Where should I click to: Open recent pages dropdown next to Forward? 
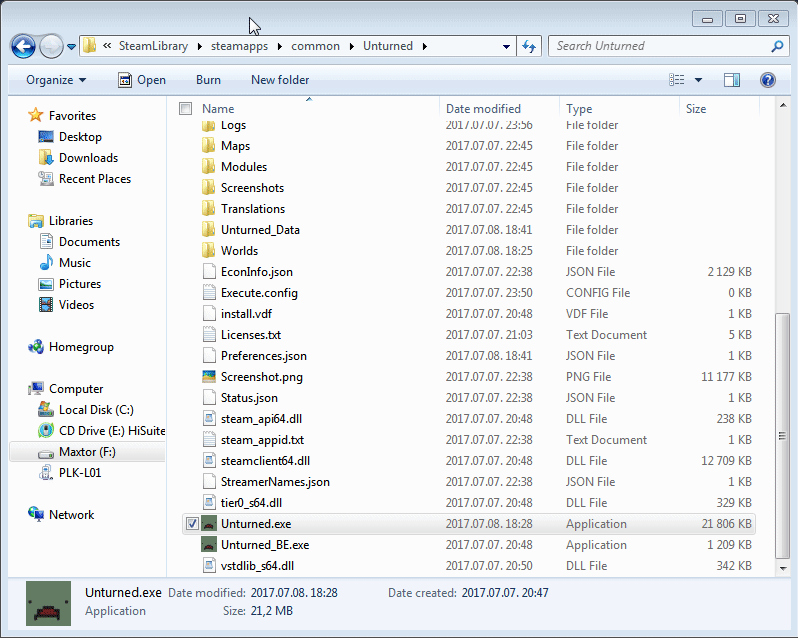point(72,47)
